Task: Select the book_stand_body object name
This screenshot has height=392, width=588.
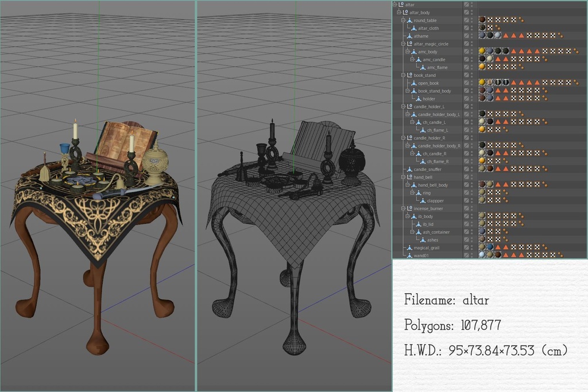Action: [434, 91]
